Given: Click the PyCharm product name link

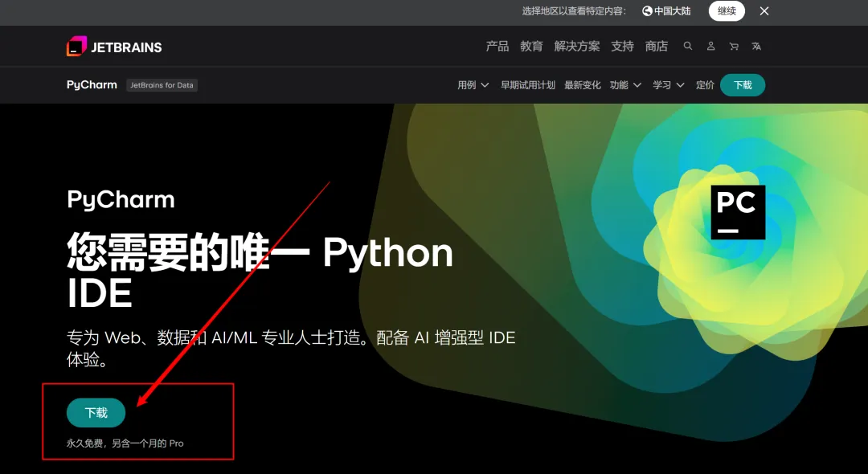Looking at the screenshot, I should pos(92,84).
